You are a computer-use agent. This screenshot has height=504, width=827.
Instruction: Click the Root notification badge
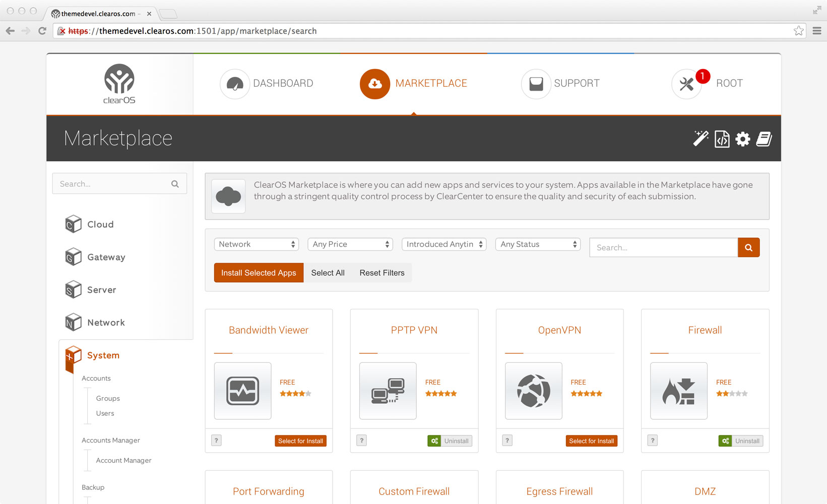pyautogui.click(x=703, y=76)
